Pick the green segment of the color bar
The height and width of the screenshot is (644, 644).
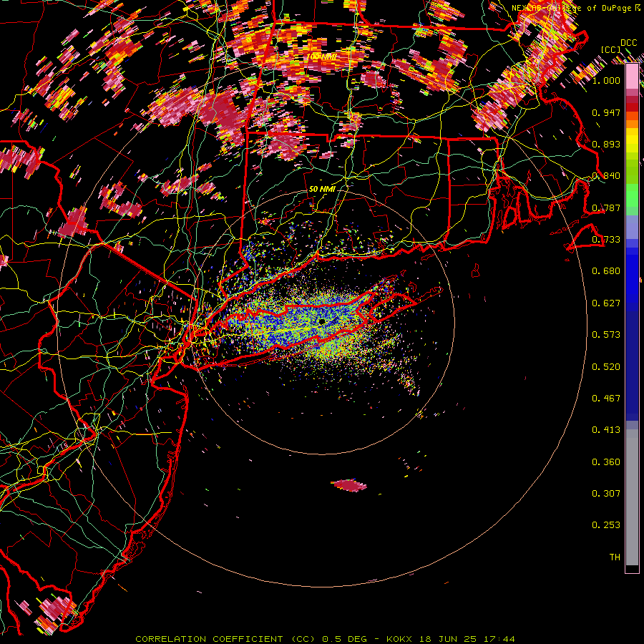coord(632,195)
